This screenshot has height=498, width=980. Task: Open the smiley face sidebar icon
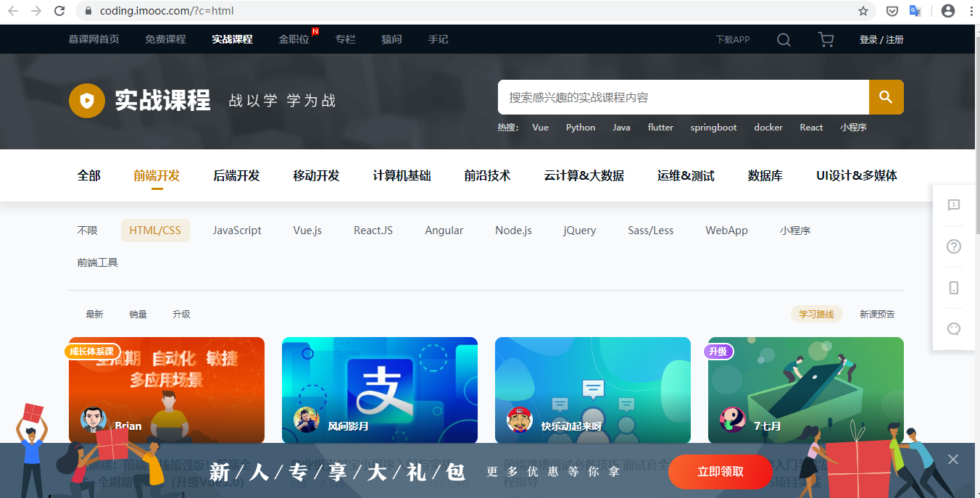954,329
